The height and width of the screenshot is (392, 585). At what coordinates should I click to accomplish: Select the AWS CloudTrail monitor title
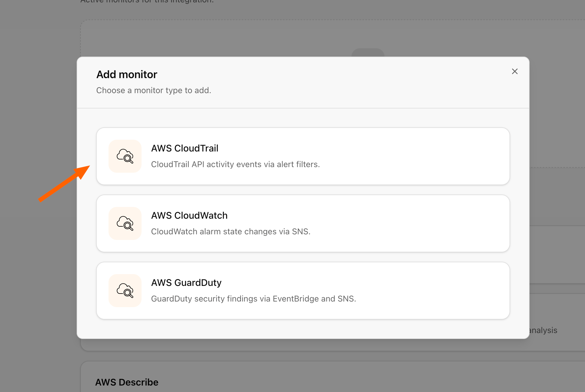(x=185, y=148)
